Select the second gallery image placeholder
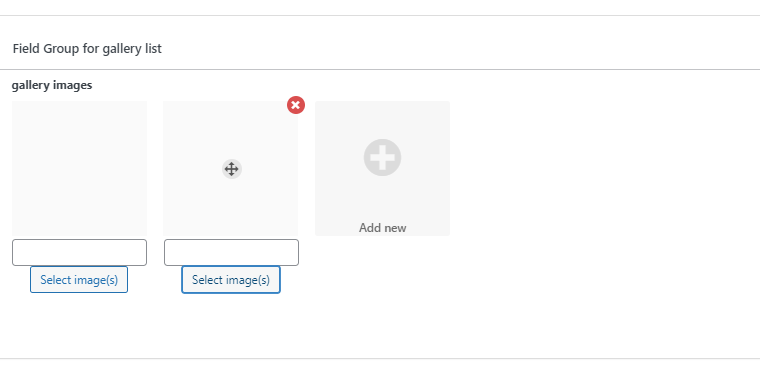This screenshot has width=760, height=368. coord(231,168)
